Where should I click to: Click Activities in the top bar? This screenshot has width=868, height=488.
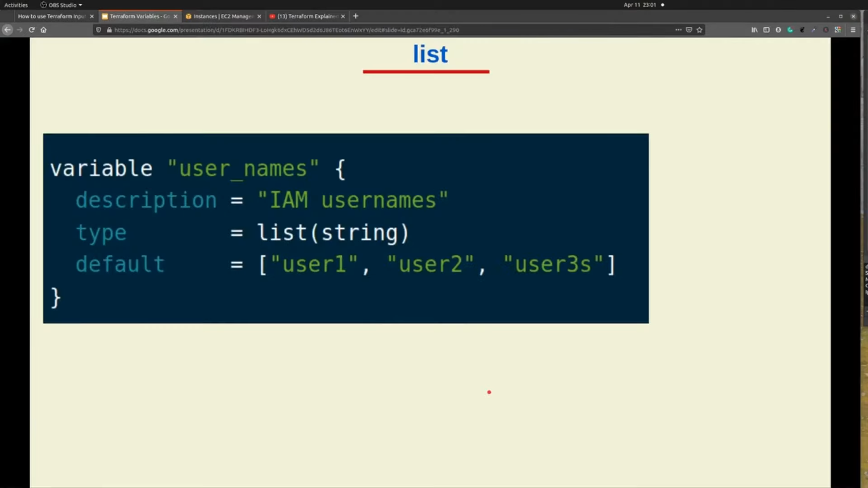[16, 5]
